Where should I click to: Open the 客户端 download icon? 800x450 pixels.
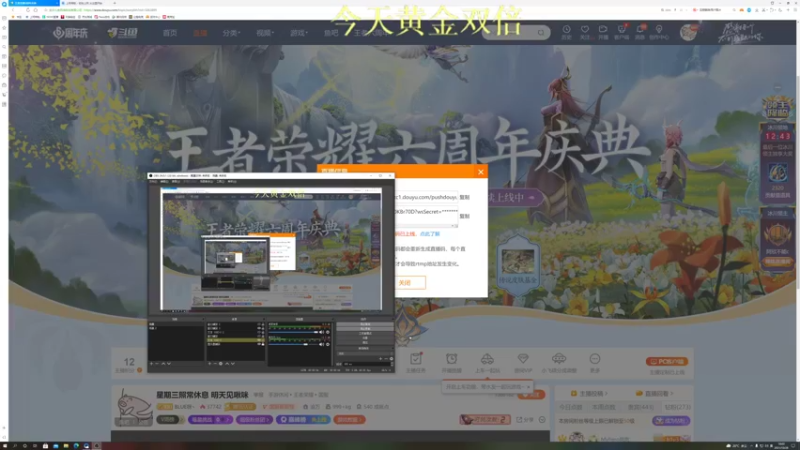pos(621,32)
